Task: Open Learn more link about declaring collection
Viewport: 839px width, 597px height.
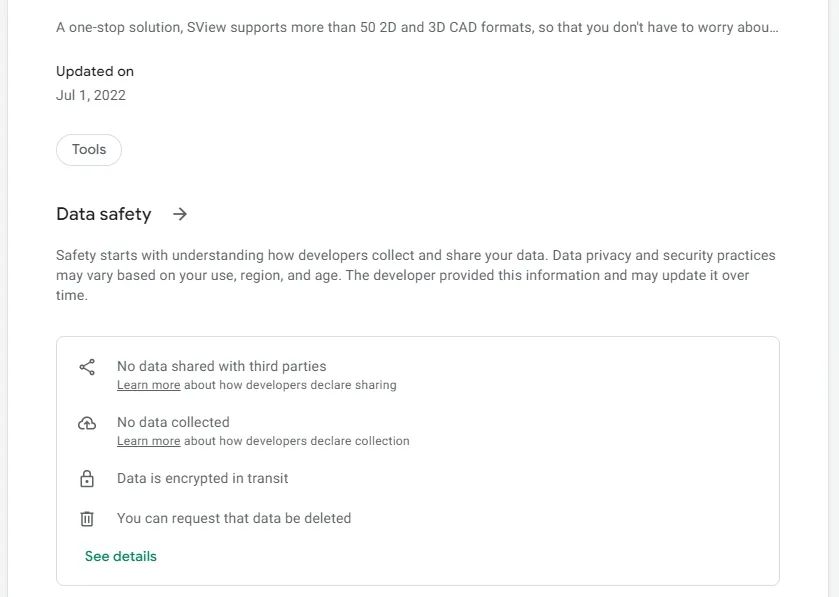Action: (x=148, y=441)
